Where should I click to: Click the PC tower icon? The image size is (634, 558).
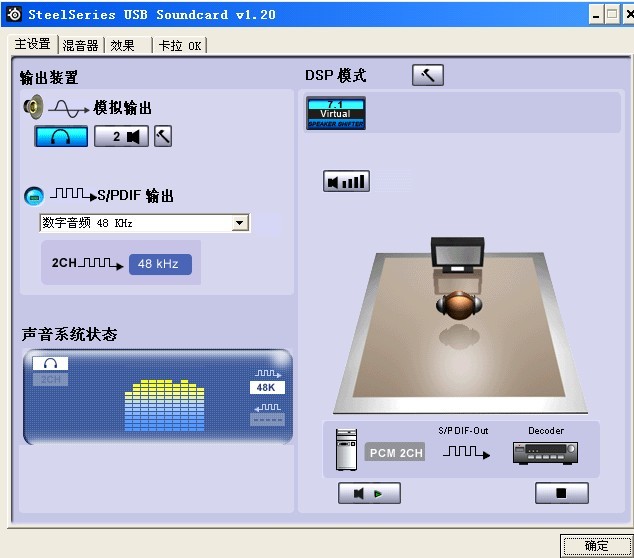pyautogui.click(x=347, y=450)
